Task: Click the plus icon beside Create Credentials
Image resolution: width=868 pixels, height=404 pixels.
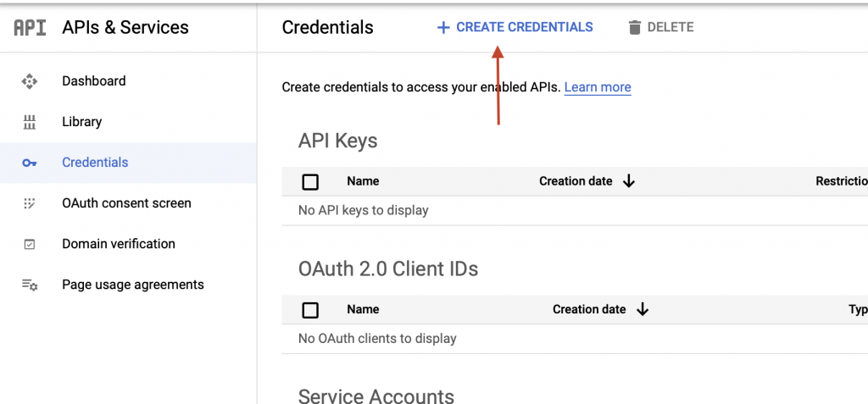Action: tap(442, 28)
